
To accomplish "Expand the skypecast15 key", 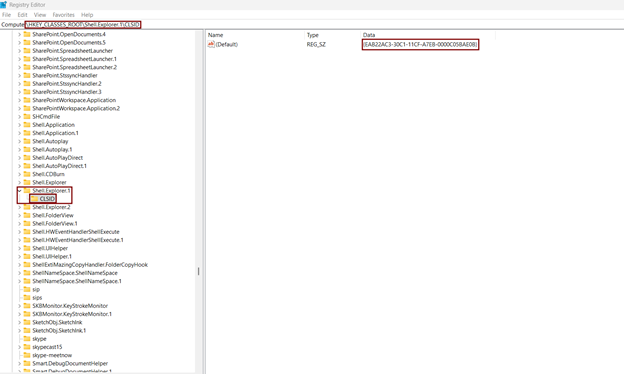I will coord(20,347).
